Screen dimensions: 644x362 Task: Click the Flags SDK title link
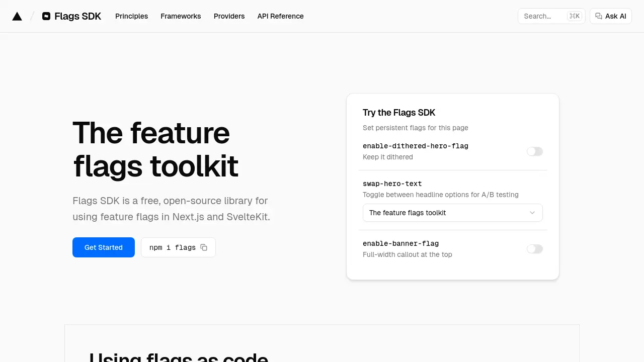(78, 16)
